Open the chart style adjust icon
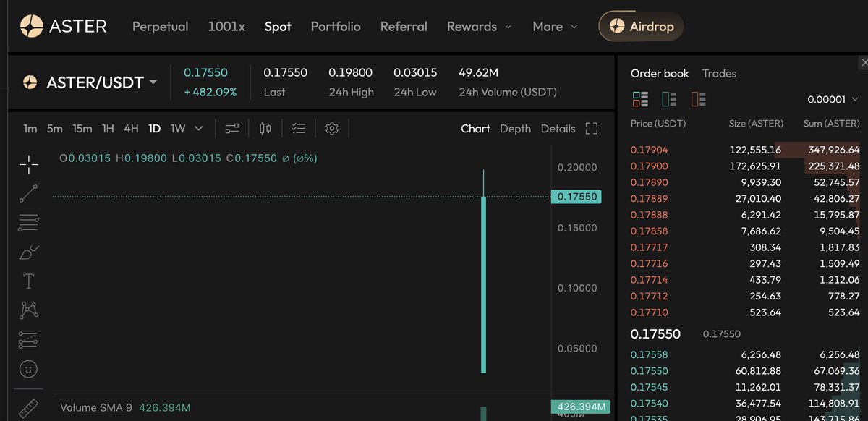Screen dimensions: 868x421 [231, 129]
